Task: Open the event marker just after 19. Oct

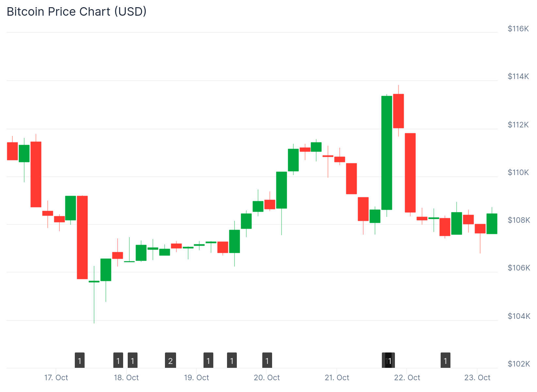Action: point(208,360)
